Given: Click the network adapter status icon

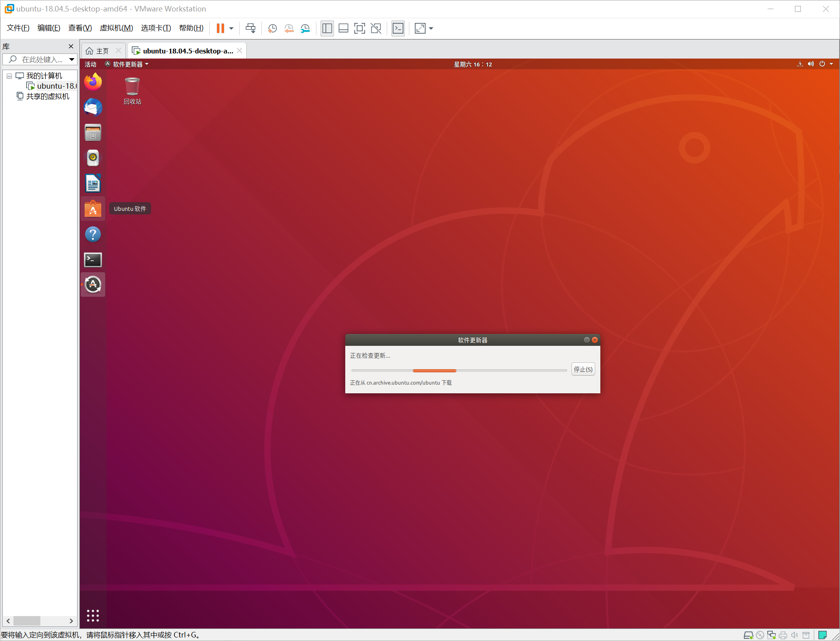Looking at the screenshot, I should coord(771,635).
